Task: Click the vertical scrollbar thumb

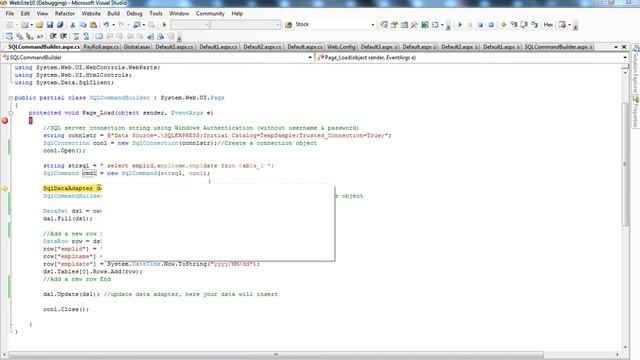Action: [625, 164]
